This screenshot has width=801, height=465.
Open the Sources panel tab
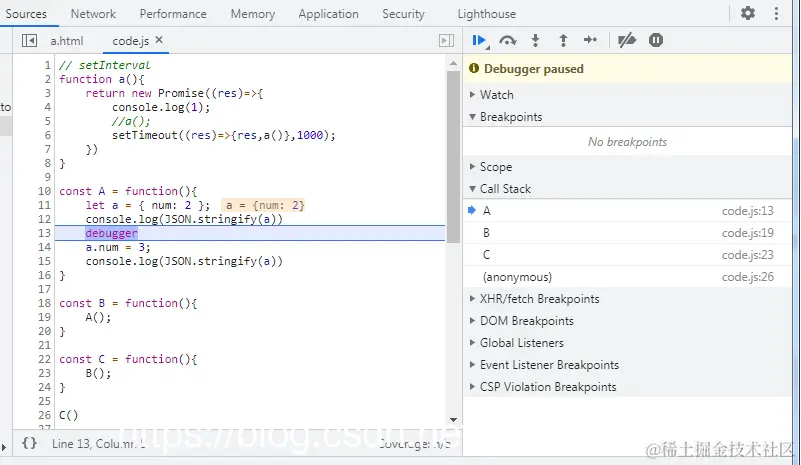click(x=26, y=14)
